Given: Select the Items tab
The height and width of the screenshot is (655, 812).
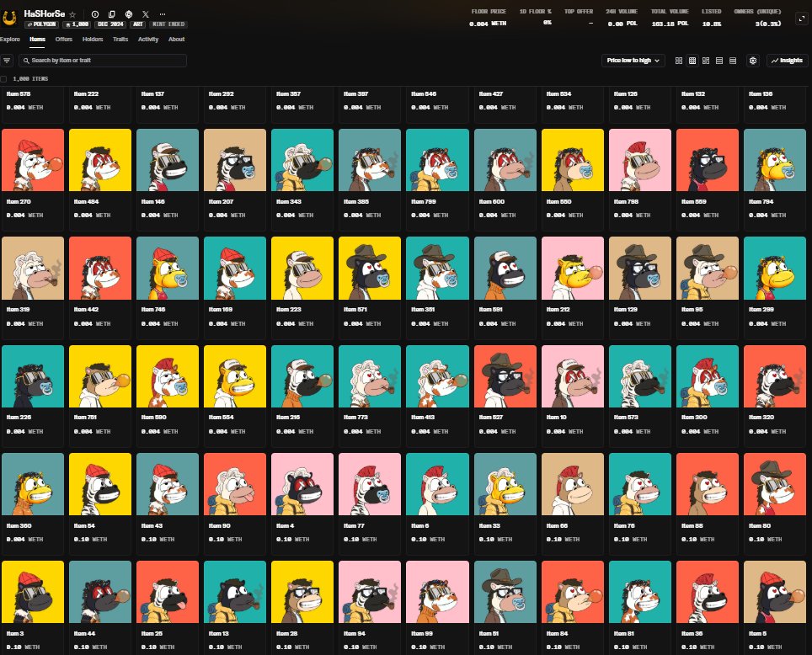Looking at the screenshot, I should (x=37, y=40).
